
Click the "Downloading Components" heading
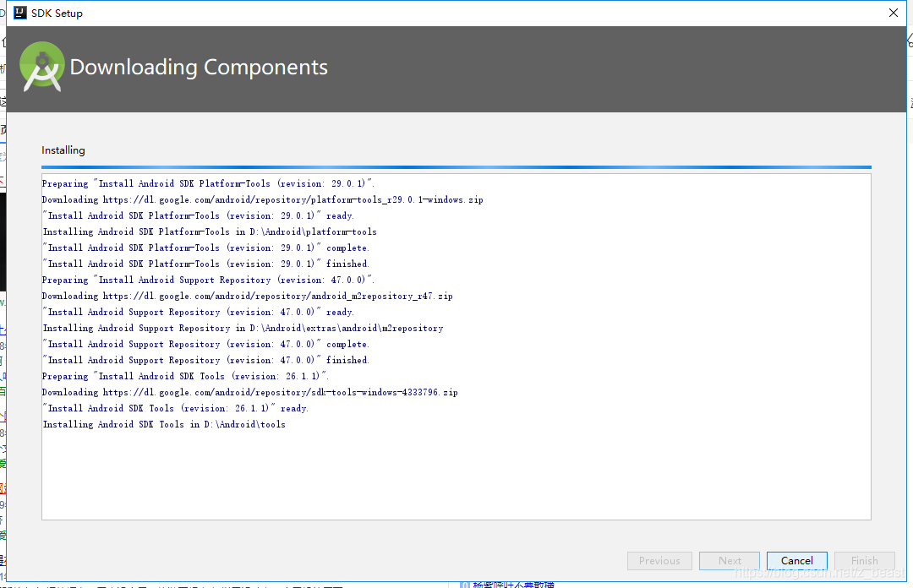pos(199,67)
